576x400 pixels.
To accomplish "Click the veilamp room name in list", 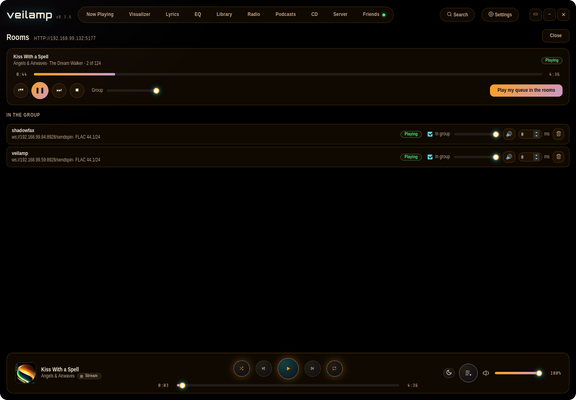I will pos(20,153).
